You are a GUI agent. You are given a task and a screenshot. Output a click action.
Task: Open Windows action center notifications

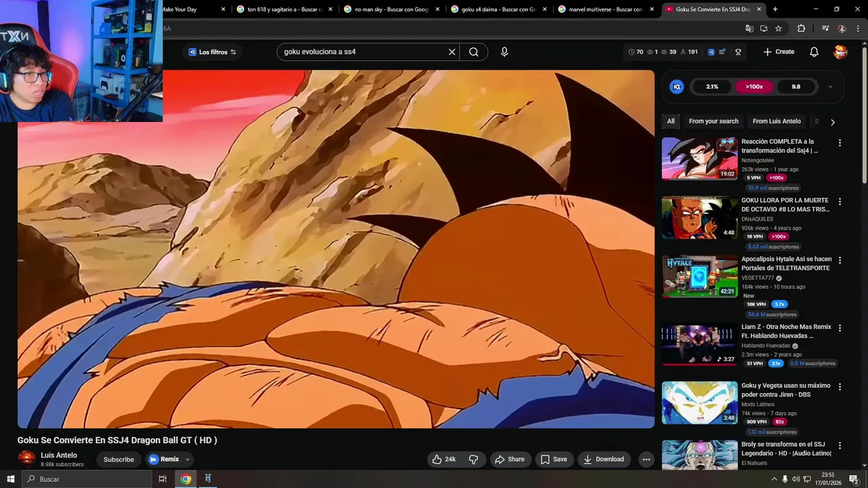point(854,479)
